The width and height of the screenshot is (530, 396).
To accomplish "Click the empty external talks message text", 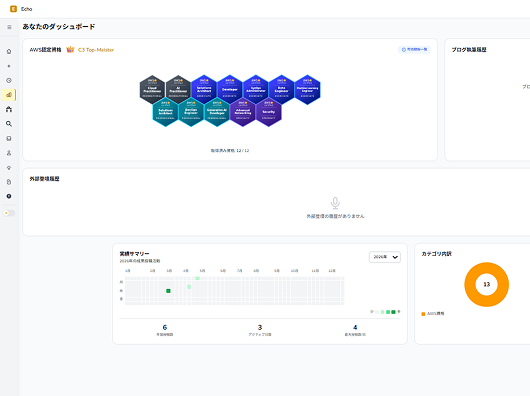I will [335, 216].
